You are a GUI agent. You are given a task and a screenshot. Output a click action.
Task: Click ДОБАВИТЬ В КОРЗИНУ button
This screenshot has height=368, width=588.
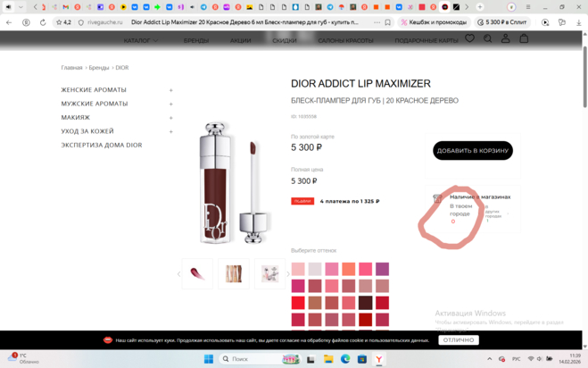472,151
